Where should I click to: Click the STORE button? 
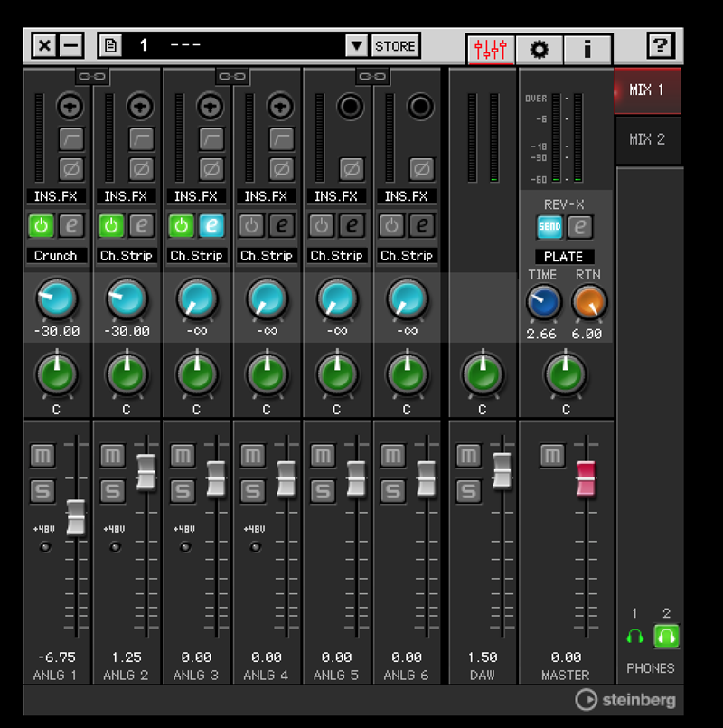[395, 45]
